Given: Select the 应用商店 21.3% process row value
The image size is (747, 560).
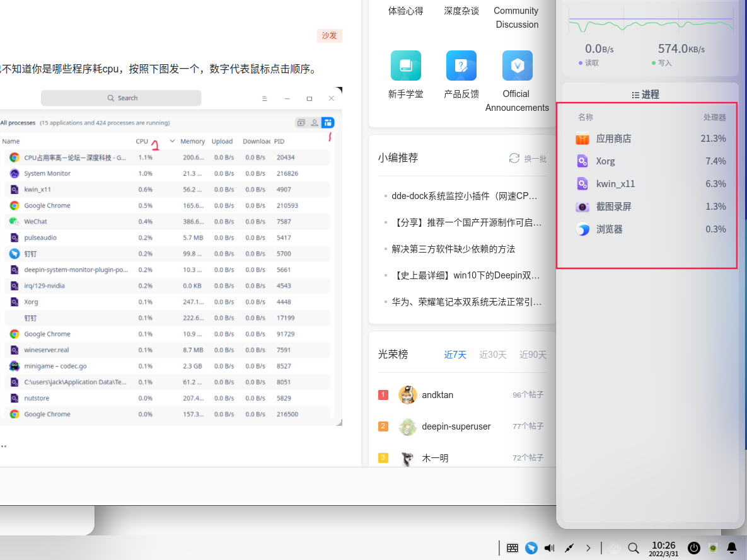Looking at the screenshot, I should coord(713,139).
